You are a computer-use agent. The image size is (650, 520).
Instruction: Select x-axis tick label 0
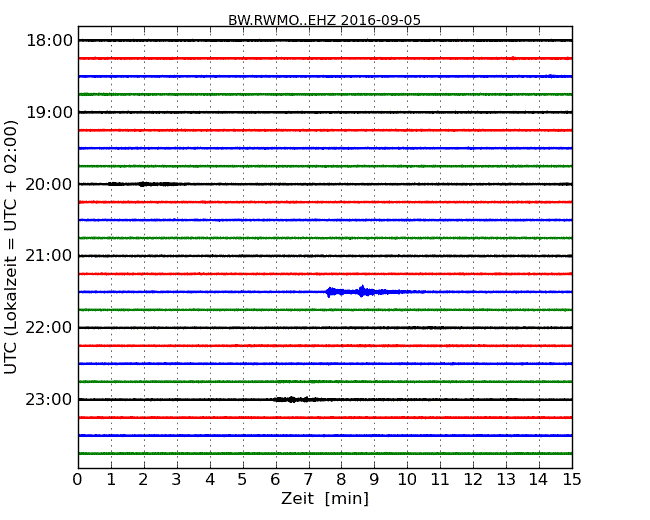click(x=78, y=479)
